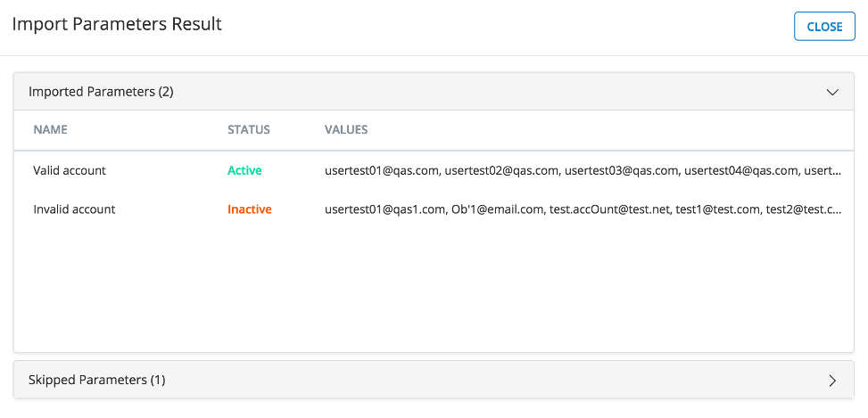Select the Valid account parameter name

pos(70,170)
